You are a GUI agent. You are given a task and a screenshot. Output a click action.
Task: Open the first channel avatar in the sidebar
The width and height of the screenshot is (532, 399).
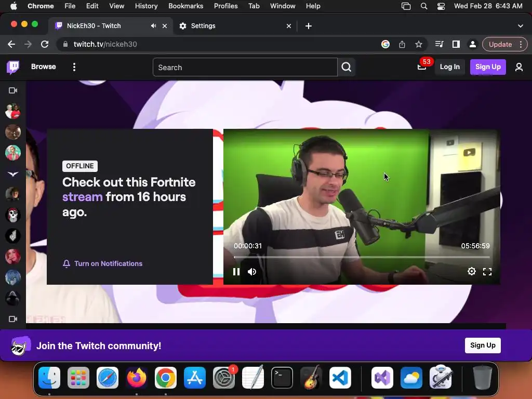tap(13, 111)
